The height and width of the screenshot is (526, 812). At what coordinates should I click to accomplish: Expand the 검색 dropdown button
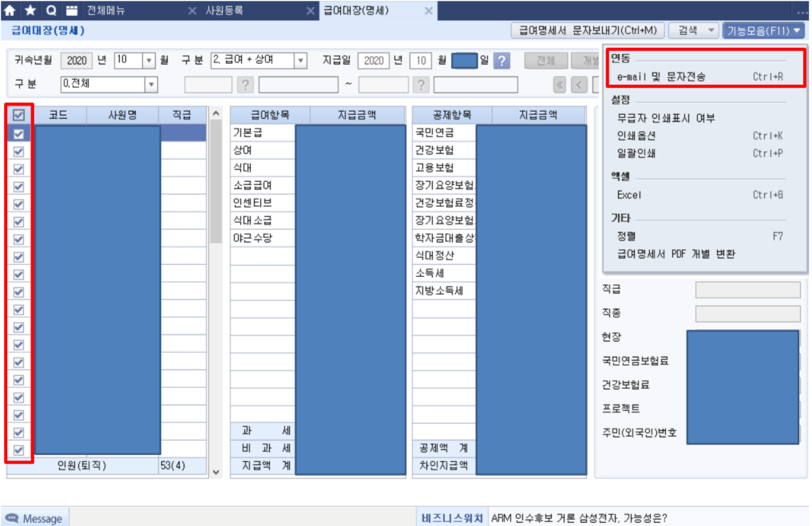coord(711,30)
